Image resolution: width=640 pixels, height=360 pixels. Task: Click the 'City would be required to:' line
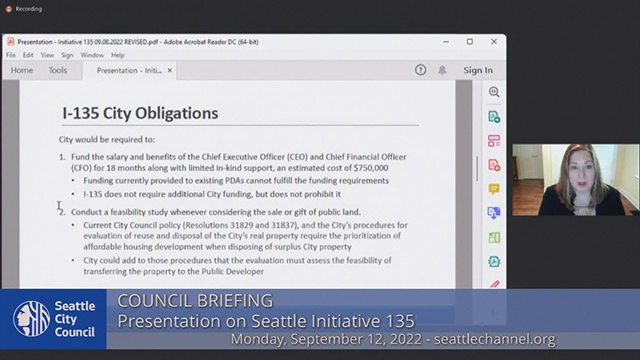[x=107, y=140]
